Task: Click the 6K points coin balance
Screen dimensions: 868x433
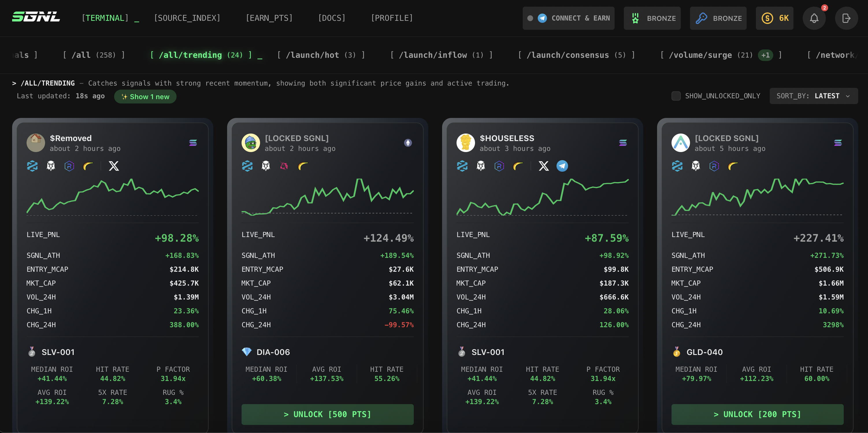Action: point(774,18)
